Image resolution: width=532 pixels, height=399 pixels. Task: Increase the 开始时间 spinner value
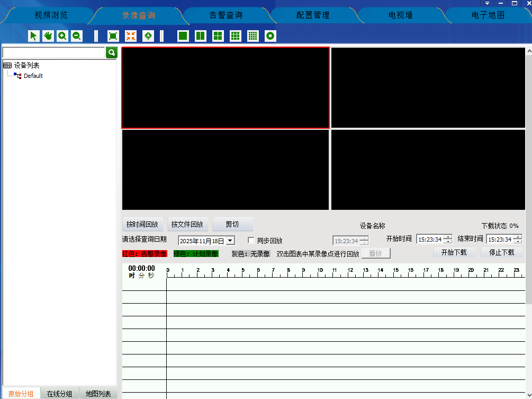tap(448, 237)
